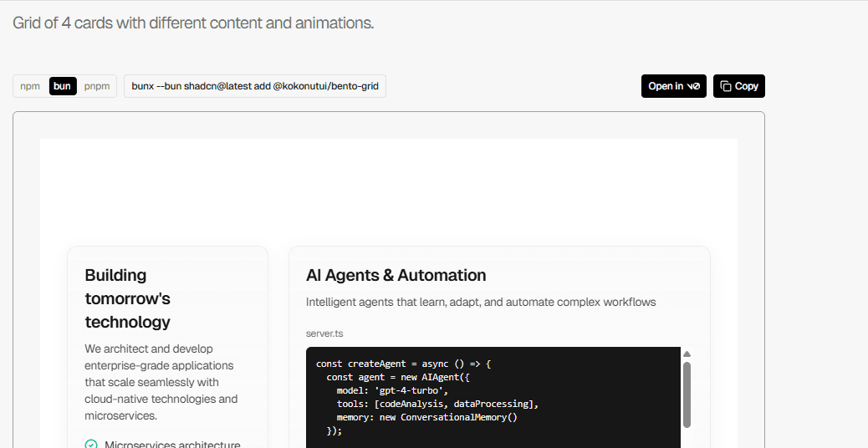Click the AI Agents & Automation heading
This screenshot has height=448, width=868.
[x=396, y=275]
